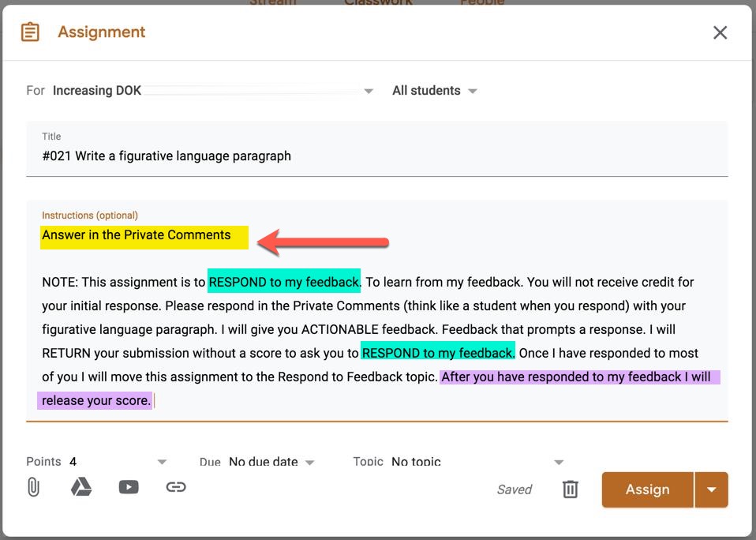Click the Assignment clipboard icon
Image resolution: width=756 pixels, height=540 pixels.
tap(30, 32)
